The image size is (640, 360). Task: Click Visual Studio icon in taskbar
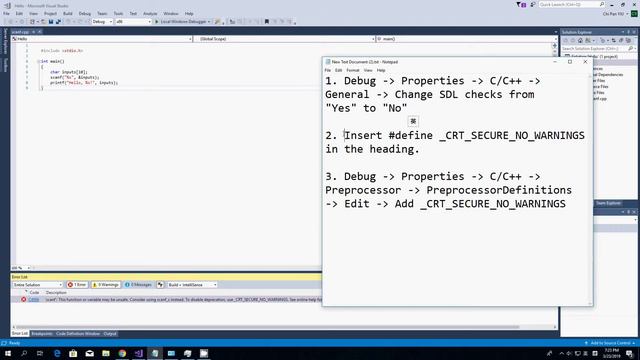[x=138, y=353]
